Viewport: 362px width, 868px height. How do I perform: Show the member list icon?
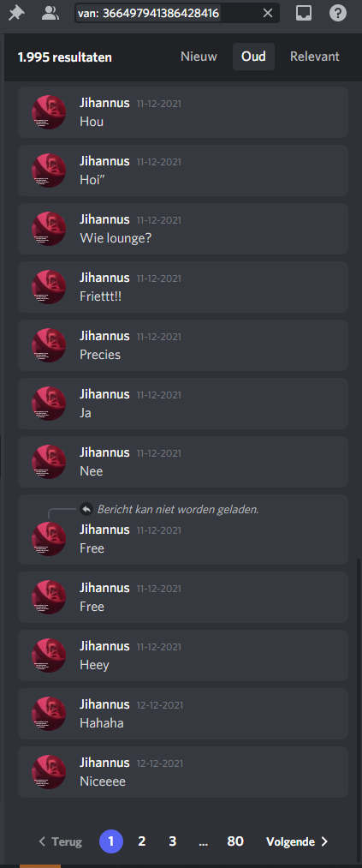(50, 14)
